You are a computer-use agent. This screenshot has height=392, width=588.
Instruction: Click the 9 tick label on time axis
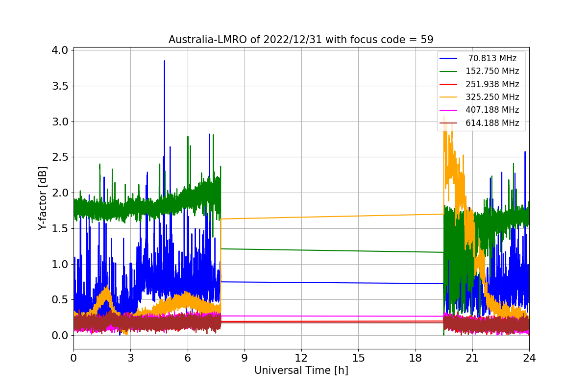245,358
